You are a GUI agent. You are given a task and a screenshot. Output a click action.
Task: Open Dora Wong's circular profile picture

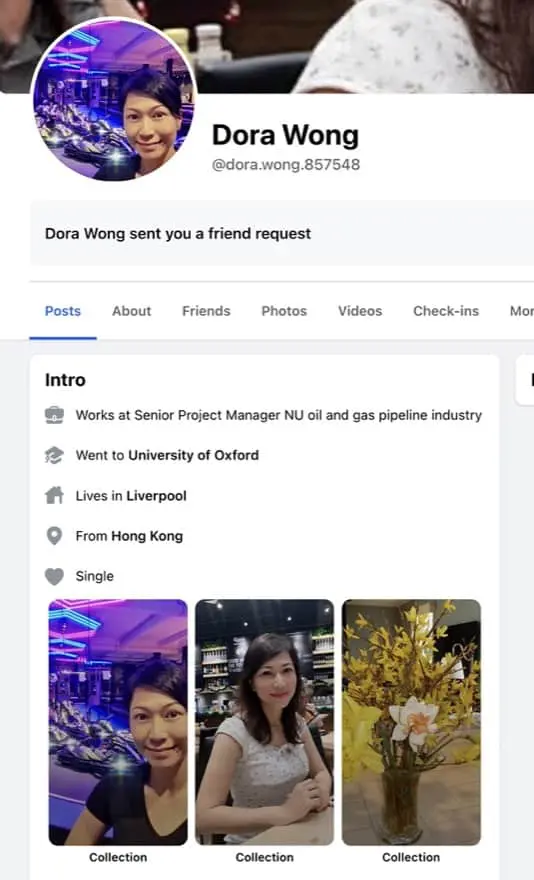[x=114, y=99]
